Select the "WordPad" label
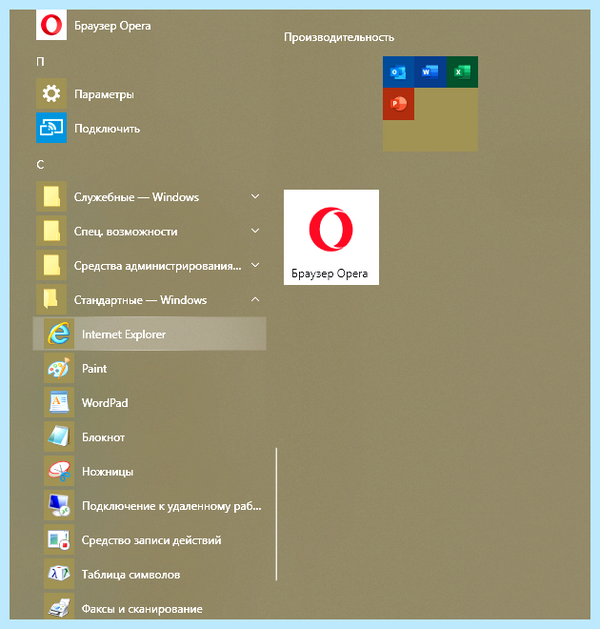Screen dimensions: 600x629 [x=105, y=403]
